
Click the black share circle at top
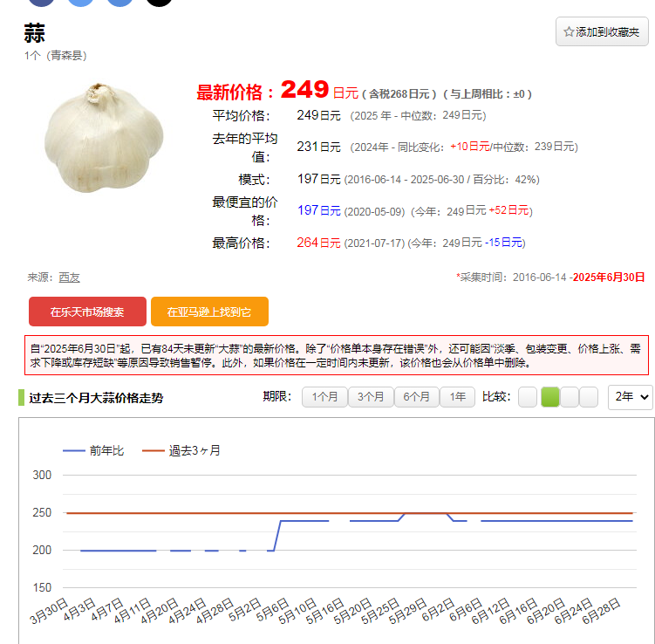[x=159, y=2]
